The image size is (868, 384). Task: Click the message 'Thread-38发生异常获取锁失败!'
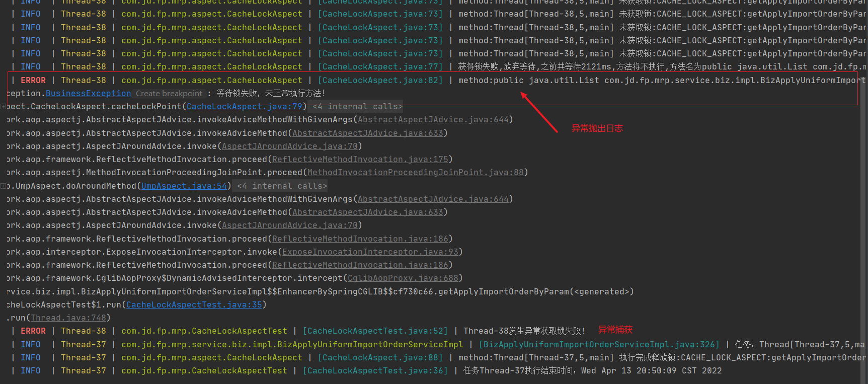point(524,331)
